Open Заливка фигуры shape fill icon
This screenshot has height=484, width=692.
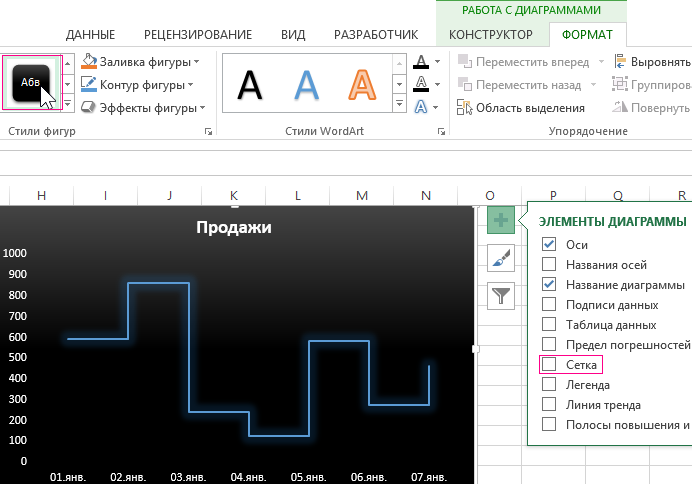pyautogui.click(x=89, y=62)
